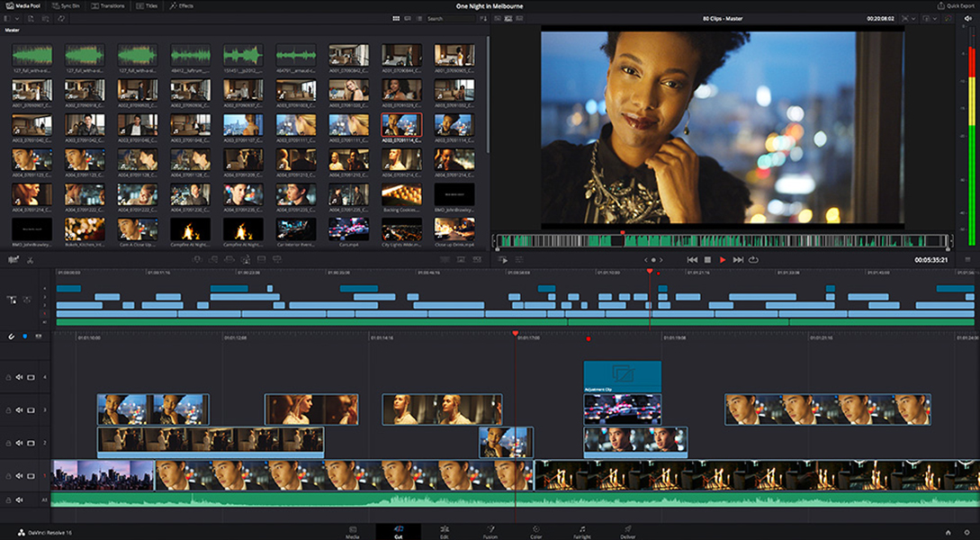Lock video track 4
Image resolution: width=980 pixels, height=540 pixels.
8,377
